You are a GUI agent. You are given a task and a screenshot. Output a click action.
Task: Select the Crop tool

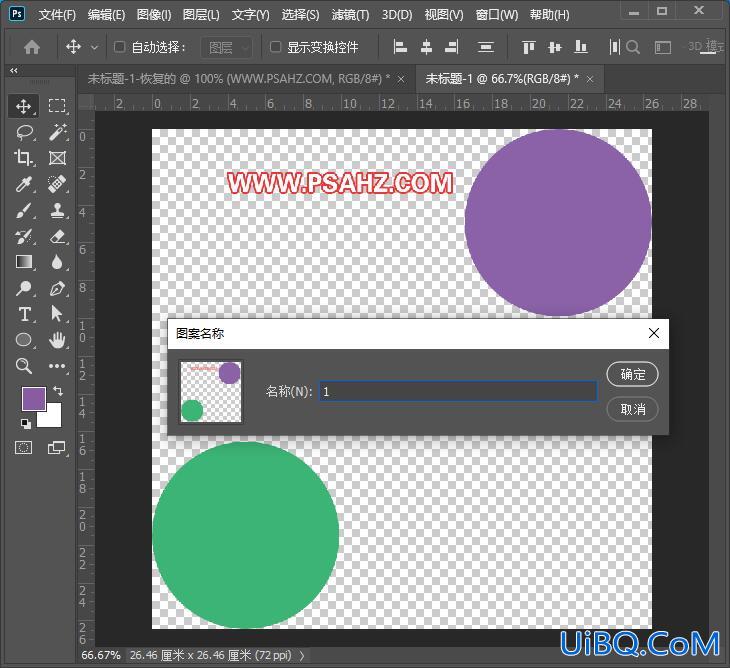coord(23,158)
